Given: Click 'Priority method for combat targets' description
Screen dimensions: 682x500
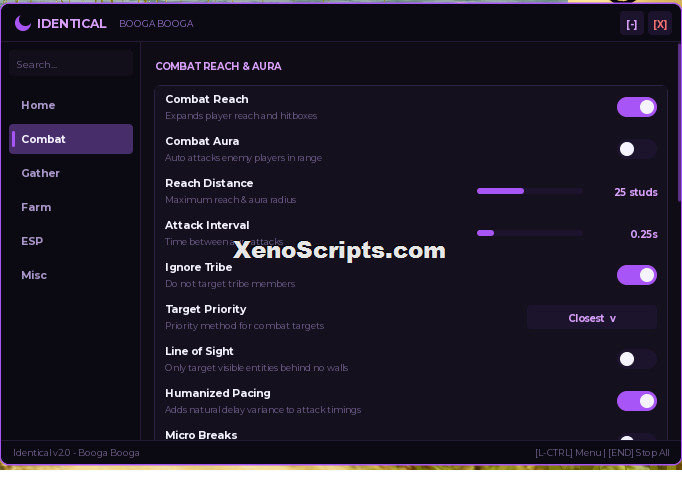Looking at the screenshot, I should click(x=244, y=326).
